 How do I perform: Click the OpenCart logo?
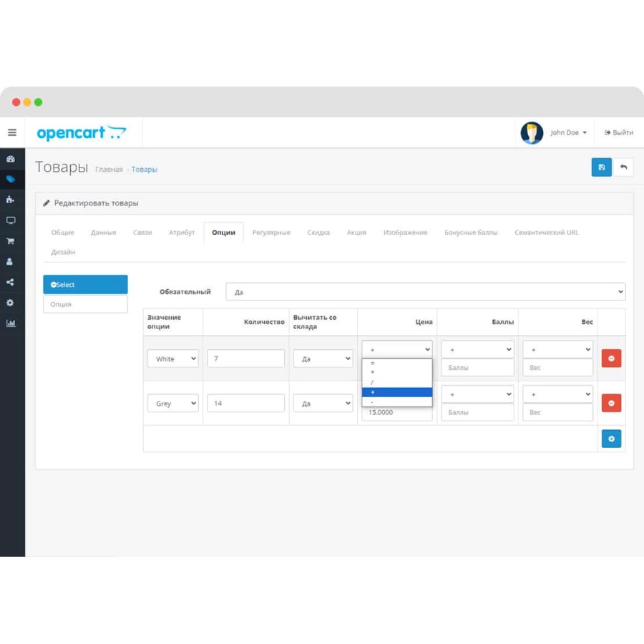point(82,133)
